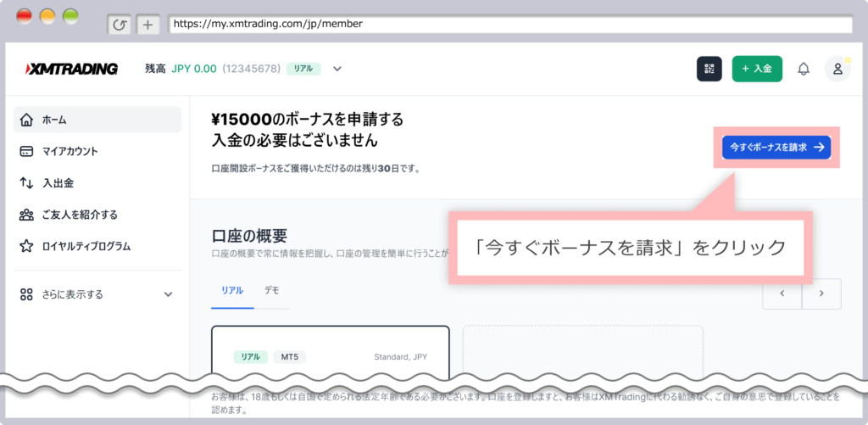Click 今すぐボーナスを請求 button
This screenshot has width=868, height=425.
(776, 147)
